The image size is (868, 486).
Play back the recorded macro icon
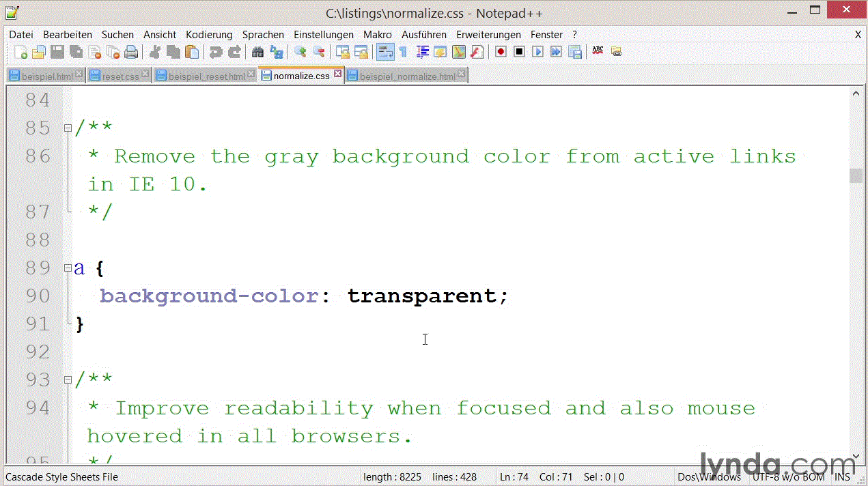[538, 52]
